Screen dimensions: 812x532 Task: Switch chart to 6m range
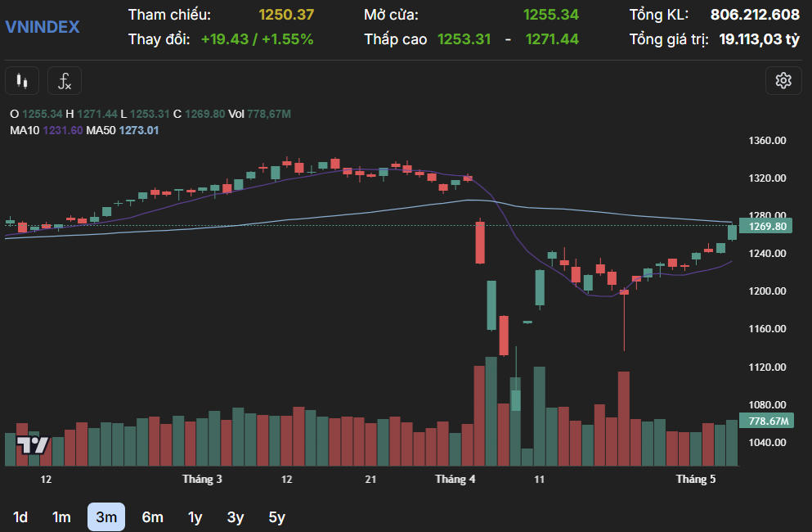152,517
